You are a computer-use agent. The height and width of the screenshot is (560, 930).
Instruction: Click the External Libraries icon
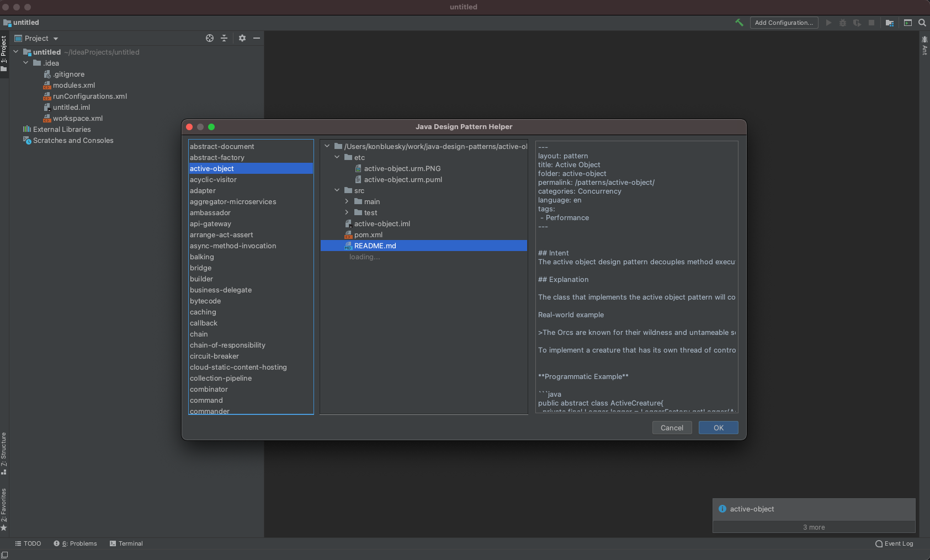(27, 129)
